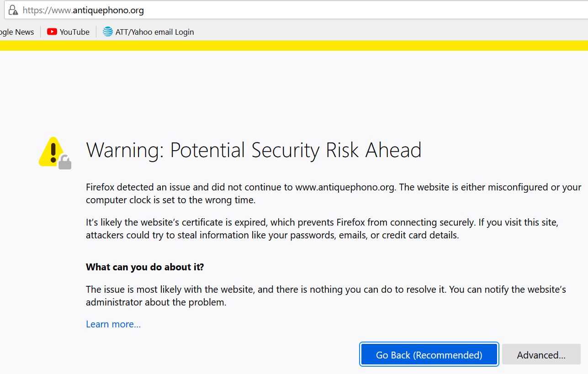This screenshot has width=588, height=374.
Task: Follow the Learn more… link
Action: coord(113,324)
